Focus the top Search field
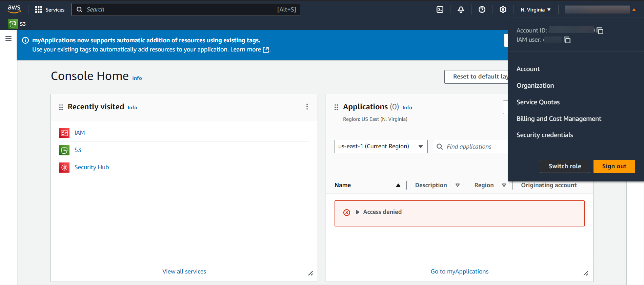Screen dimensions: 644x285 coord(186,9)
